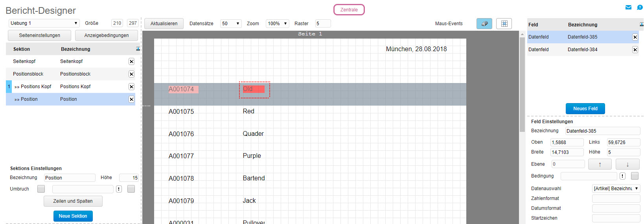Screen dimensions: 644x224
Task: Select the highlighted 'Old' field on canvas
Action: click(x=254, y=89)
